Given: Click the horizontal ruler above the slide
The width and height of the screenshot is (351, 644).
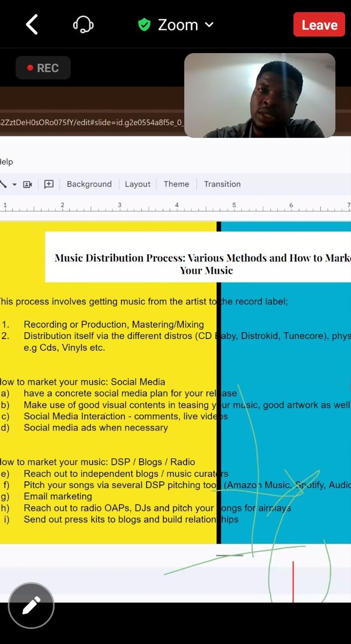Looking at the screenshot, I should (x=175, y=206).
